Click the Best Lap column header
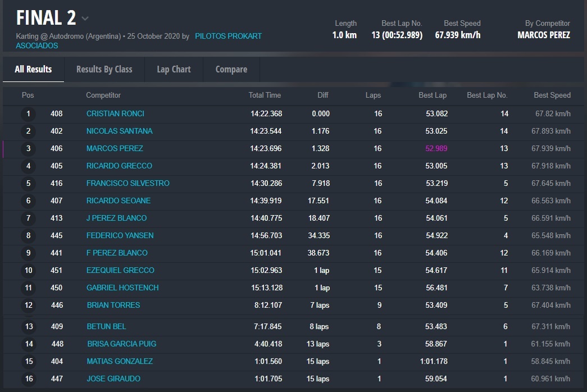The width and height of the screenshot is (587, 392). pos(433,95)
